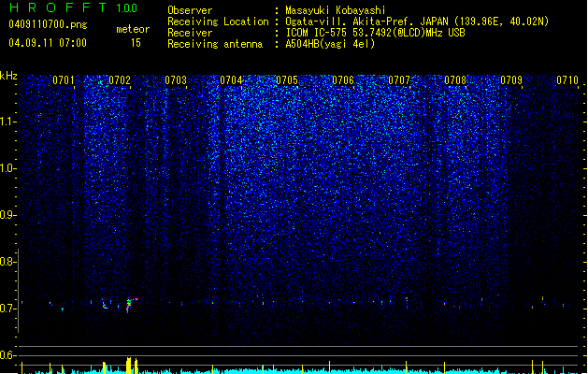Select the meteor count value 15

point(136,43)
